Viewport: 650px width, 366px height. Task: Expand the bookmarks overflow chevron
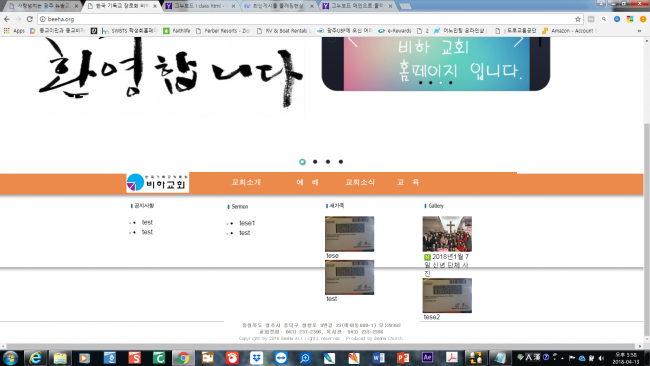(639, 31)
